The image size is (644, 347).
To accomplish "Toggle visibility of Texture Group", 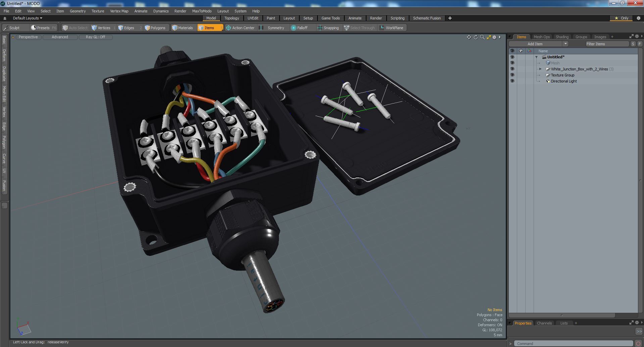I will tap(512, 75).
